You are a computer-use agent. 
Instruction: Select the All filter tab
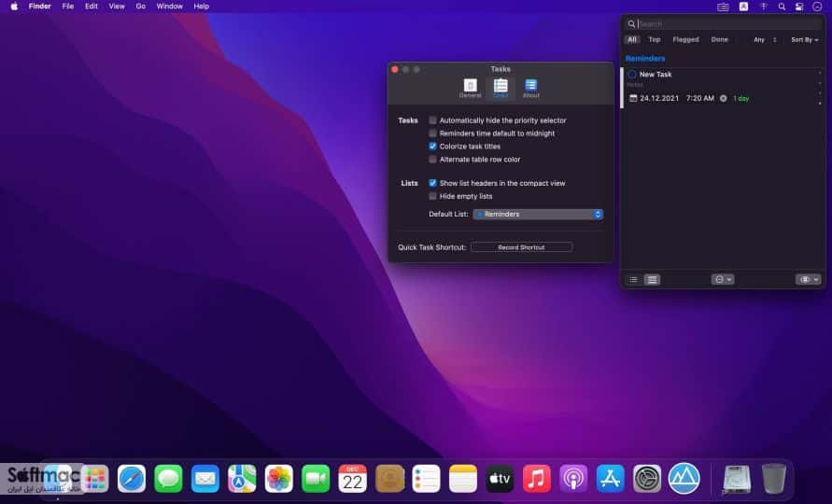pos(631,40)
